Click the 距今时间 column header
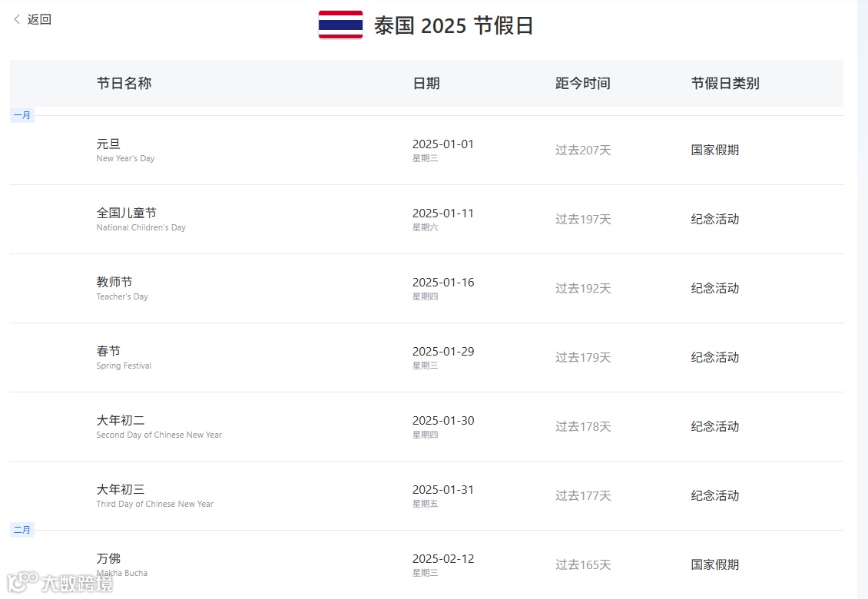 point(582,83)
